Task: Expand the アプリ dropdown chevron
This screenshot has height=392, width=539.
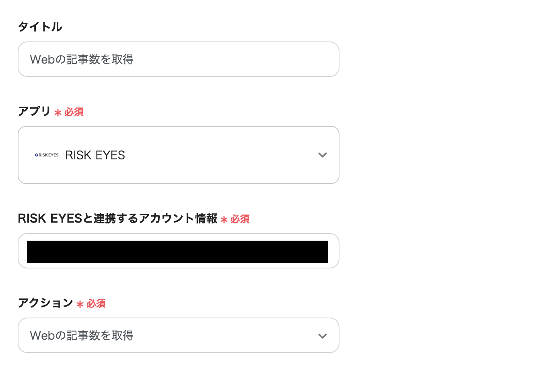Action: click(322, 155)
